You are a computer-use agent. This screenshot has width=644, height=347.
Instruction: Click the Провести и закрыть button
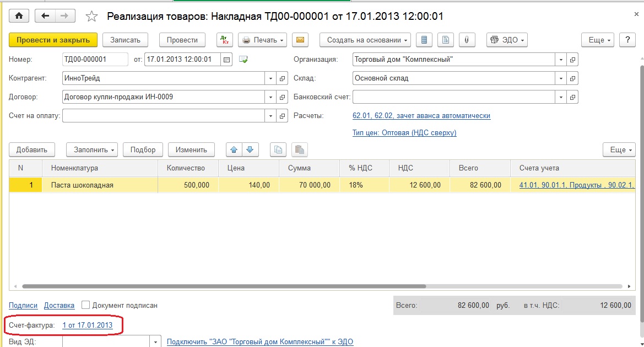[x=53, y=40]
